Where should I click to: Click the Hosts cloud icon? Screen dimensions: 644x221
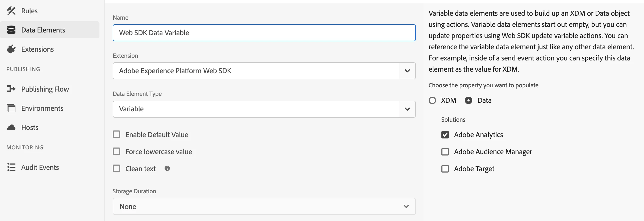click(x=11, y=128)
